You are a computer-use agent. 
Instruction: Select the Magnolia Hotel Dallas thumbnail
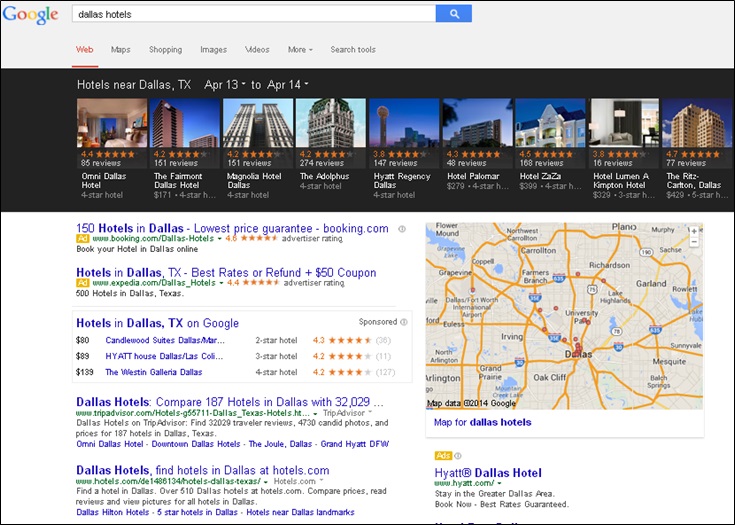[258, 123]
